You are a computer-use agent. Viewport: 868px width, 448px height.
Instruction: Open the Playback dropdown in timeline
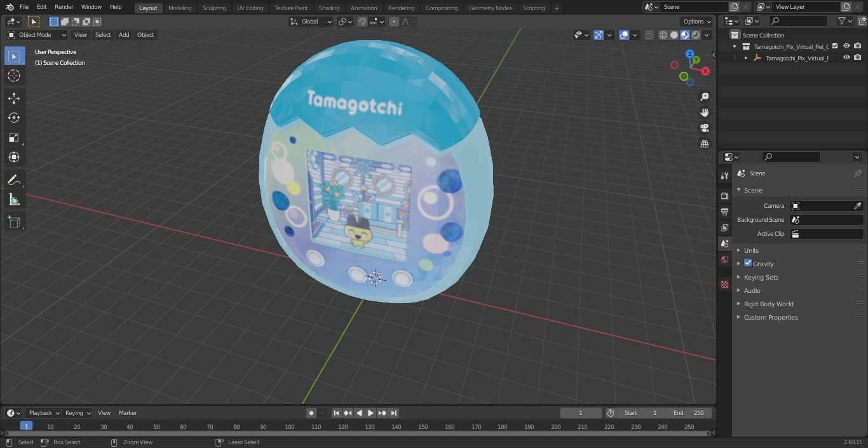coord(44,413)
